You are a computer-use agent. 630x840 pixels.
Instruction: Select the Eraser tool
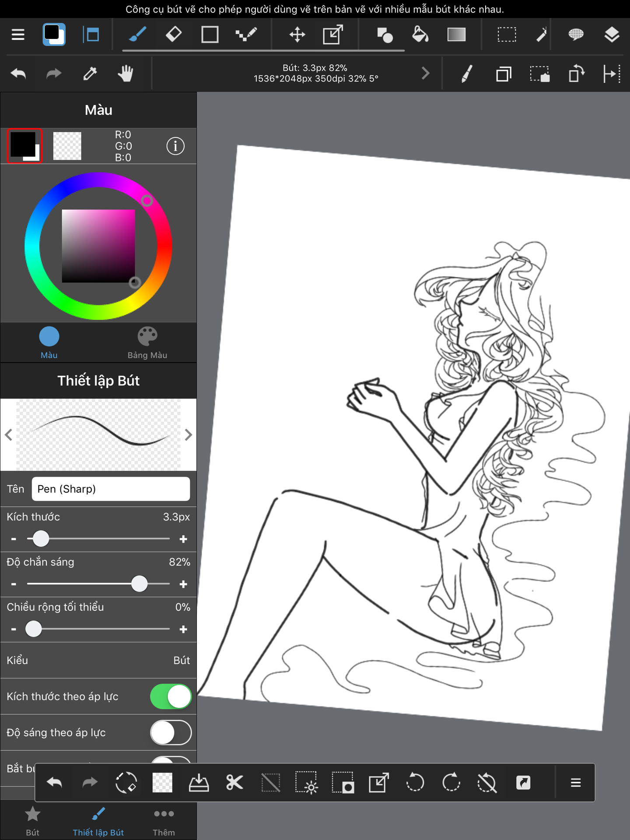click(x=174, y=35)
